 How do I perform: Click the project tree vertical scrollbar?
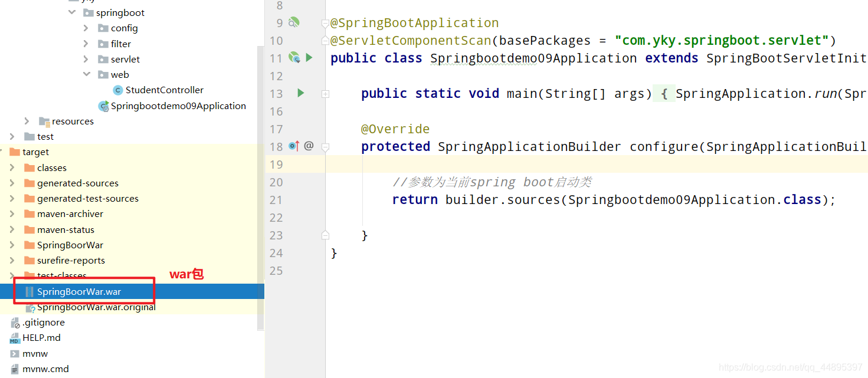pyautogui.click(x=261, y=189)
